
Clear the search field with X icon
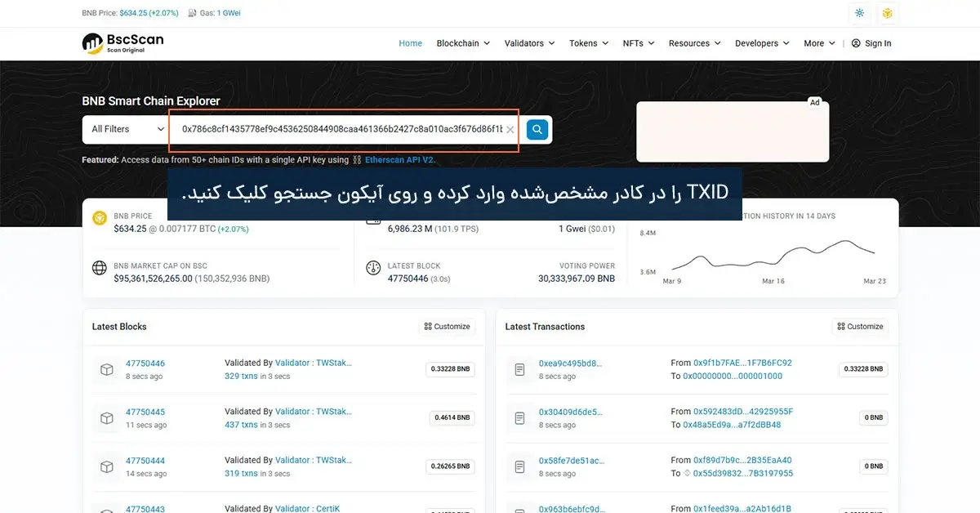coord(510,130)
